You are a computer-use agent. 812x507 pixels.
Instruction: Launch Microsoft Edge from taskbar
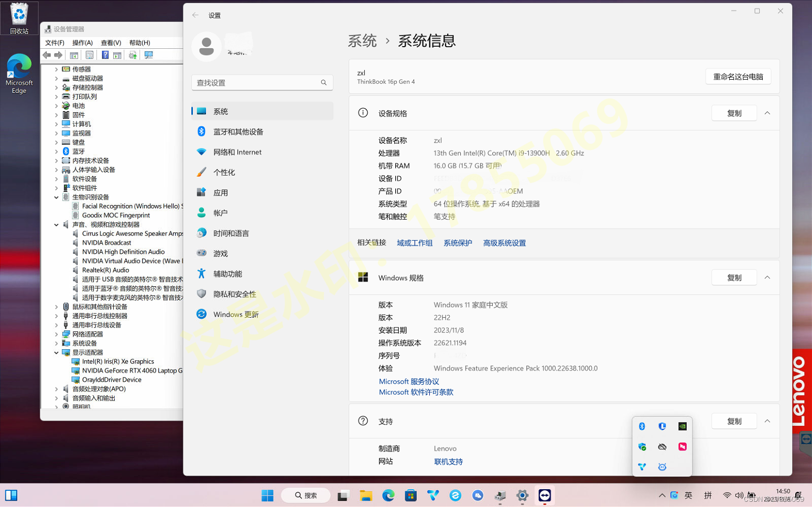click(x=388, y=495)
